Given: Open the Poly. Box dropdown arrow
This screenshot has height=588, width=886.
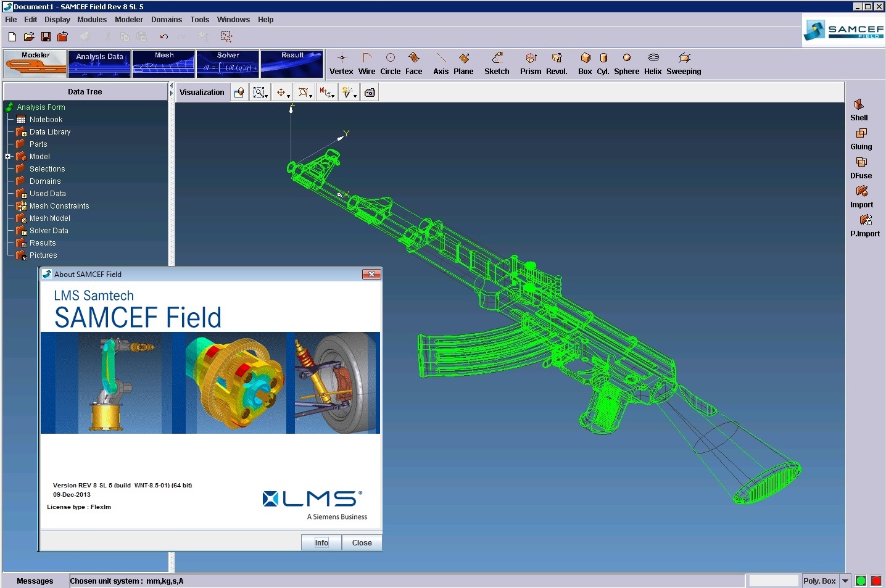Looking at the screenshot, I should pos(845,581).
